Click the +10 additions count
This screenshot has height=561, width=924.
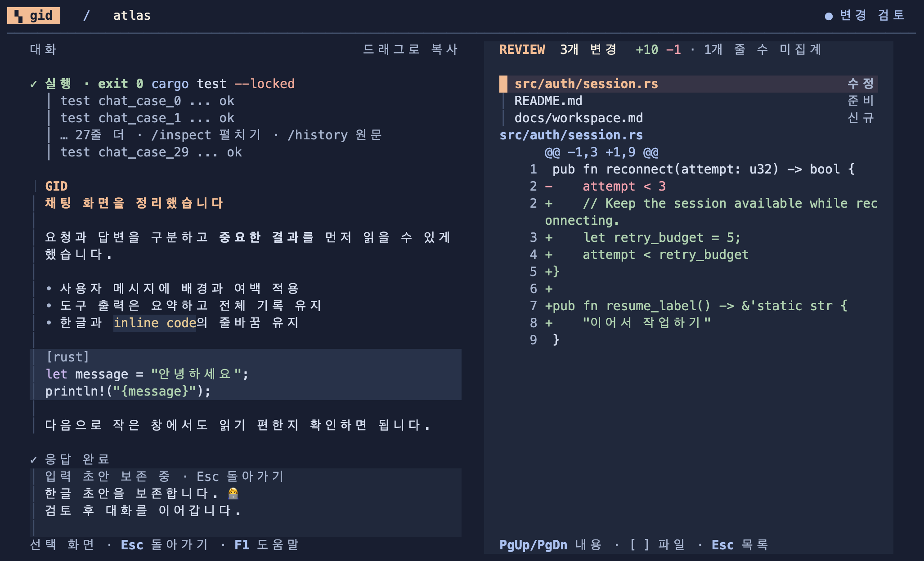click(x=646, y=49)
